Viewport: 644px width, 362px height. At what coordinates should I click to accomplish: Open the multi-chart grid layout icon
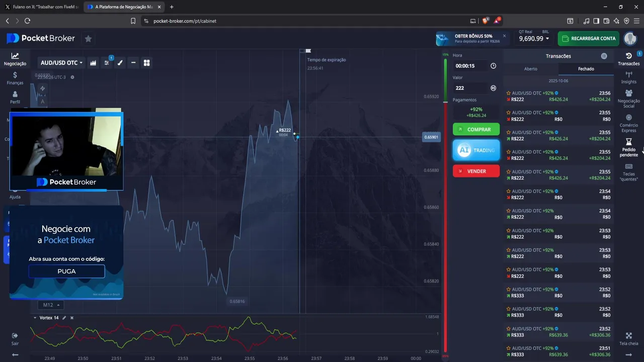pos(147,63)
